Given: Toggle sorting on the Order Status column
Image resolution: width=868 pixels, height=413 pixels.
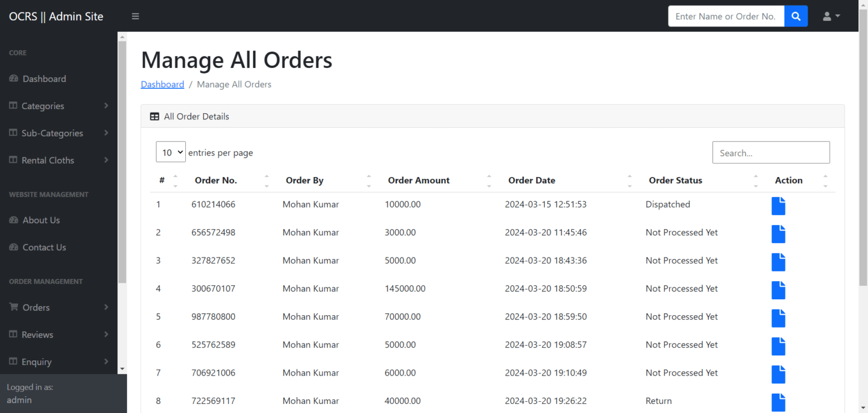Looking at the screenshot, I should click(756, 180).
